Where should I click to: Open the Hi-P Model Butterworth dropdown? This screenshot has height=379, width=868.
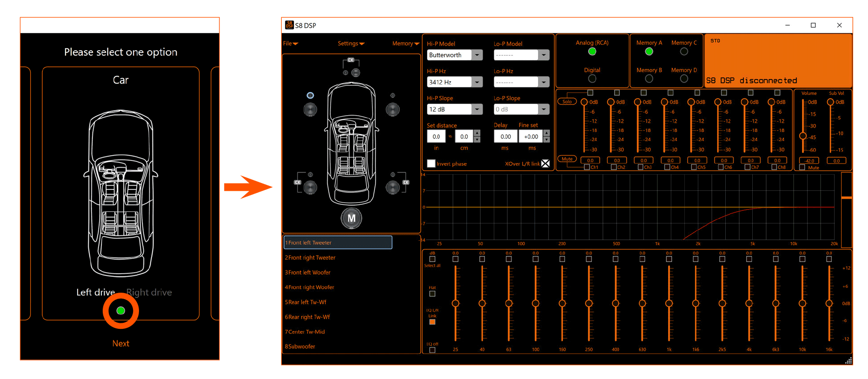click(x=477, y=55)
